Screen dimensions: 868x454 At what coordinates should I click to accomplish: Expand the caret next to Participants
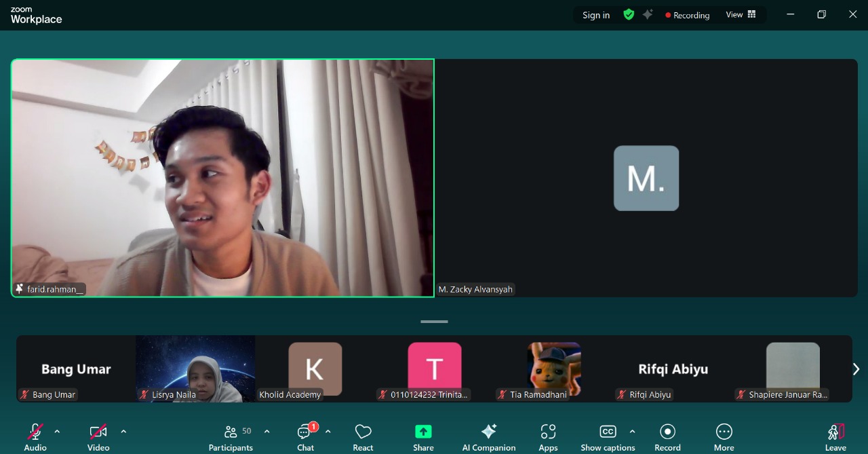coord(267,431)
